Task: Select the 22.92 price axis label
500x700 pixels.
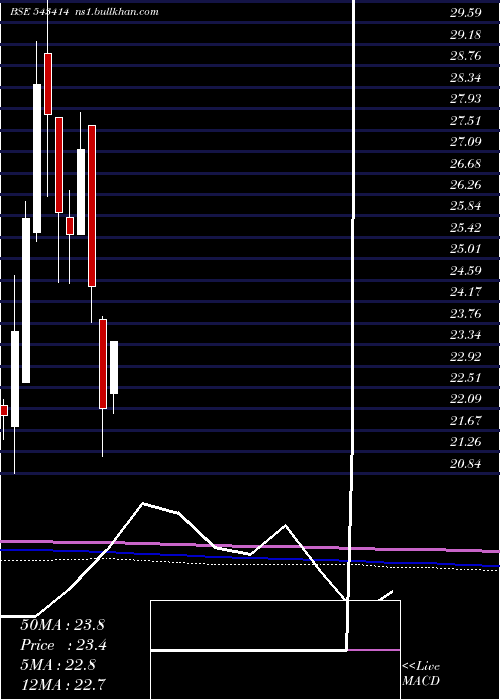Action: click(x=466, y=357)
